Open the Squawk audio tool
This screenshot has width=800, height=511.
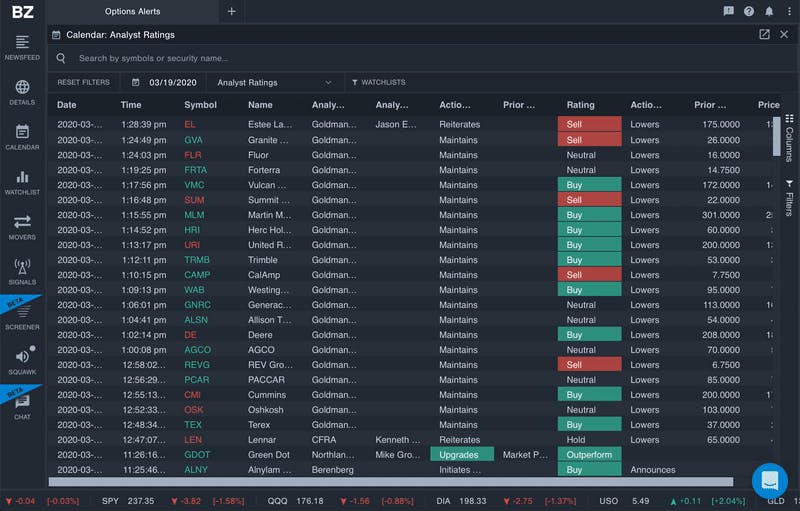click(22, 362)
